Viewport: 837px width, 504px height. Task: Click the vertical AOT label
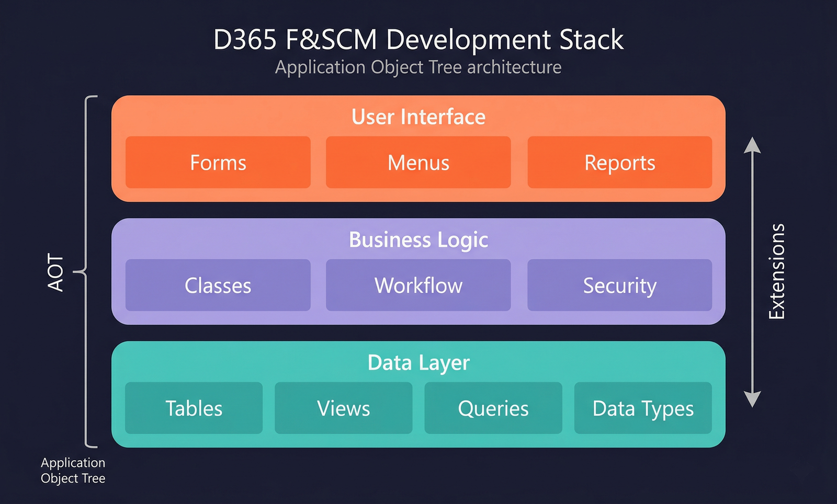[x=55, y=272]
